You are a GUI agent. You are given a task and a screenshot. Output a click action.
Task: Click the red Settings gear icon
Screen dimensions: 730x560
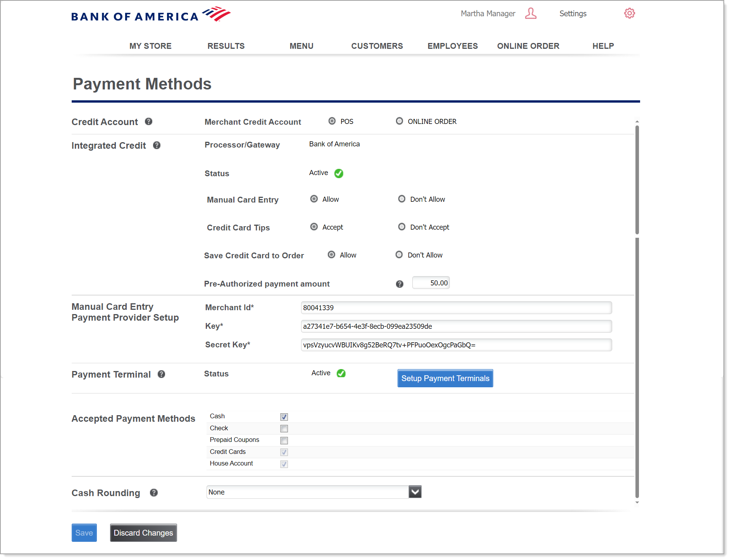pyautogui.click(x=629, y=14)
